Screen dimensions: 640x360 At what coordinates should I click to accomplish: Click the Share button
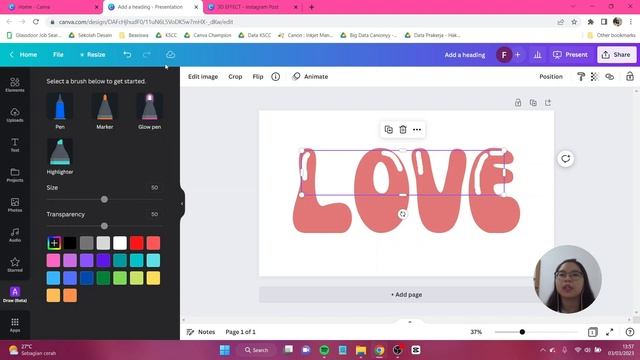coord(616,54)
